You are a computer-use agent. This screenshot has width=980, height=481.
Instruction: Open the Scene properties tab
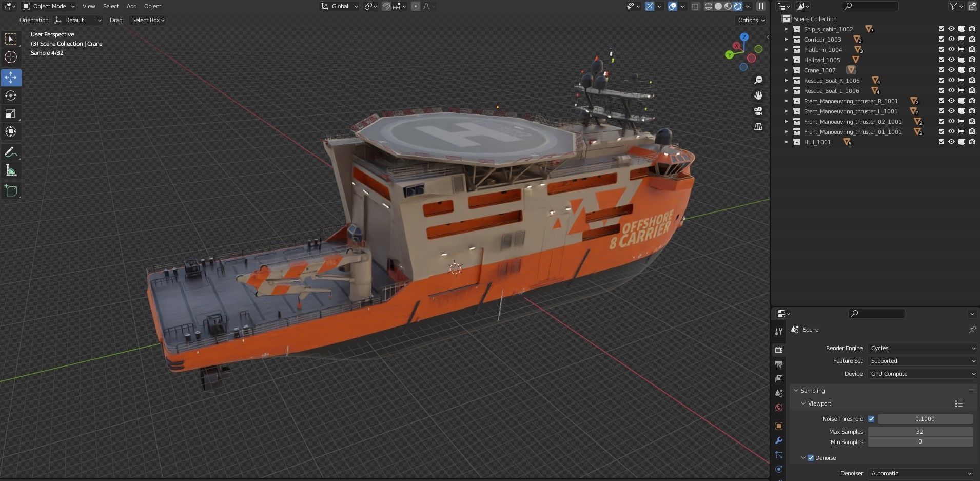point(779,393)
